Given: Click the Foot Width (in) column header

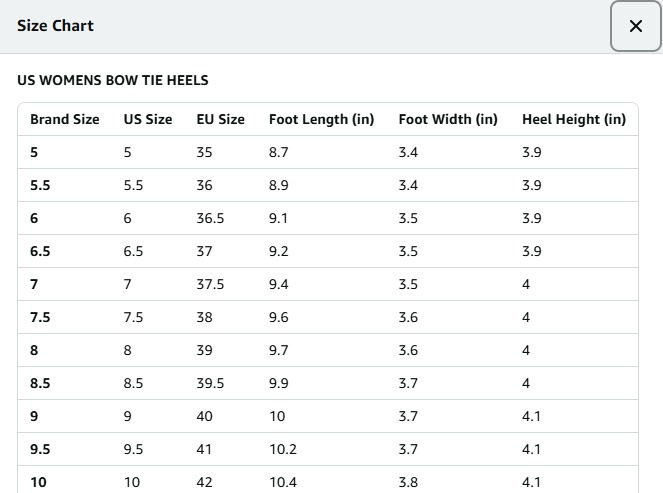Looking at the screenshot, I should (x=448, y=119).
